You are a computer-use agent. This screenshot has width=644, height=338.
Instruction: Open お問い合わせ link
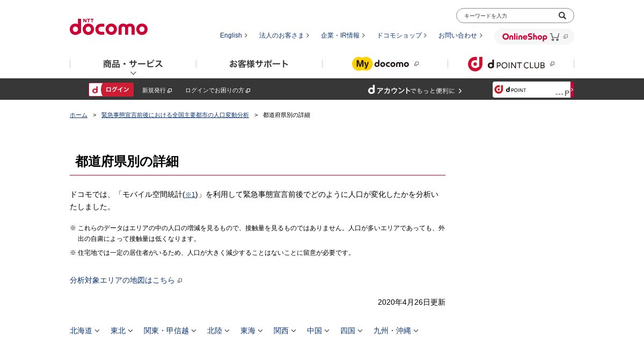[460, 35]
